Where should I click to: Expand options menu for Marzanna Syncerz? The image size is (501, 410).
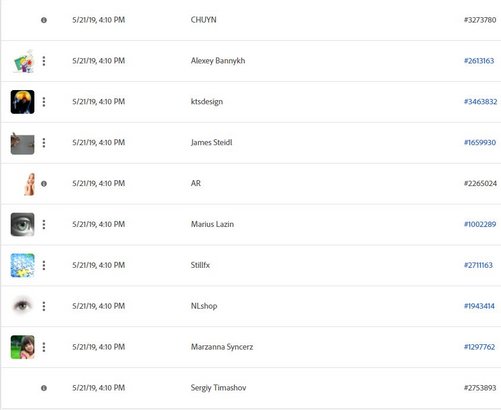click(44, 347)
